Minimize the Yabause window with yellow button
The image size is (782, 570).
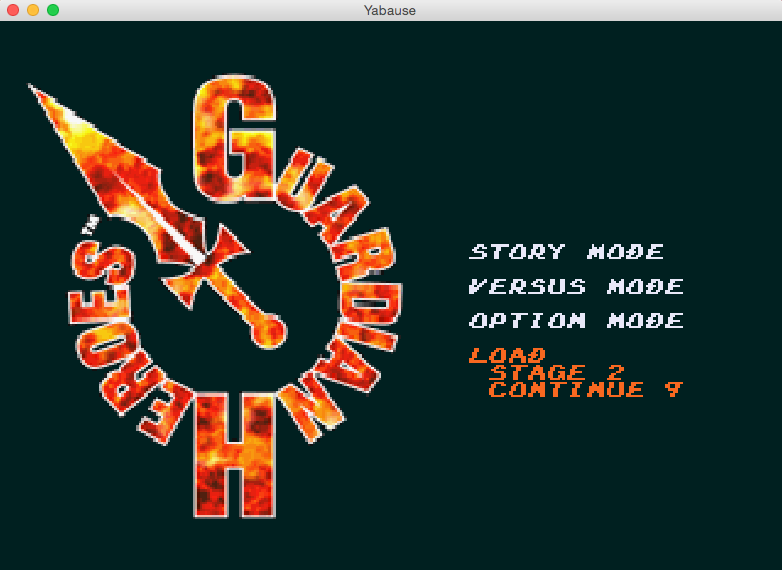pyautogui.click(x=33, y=10)
